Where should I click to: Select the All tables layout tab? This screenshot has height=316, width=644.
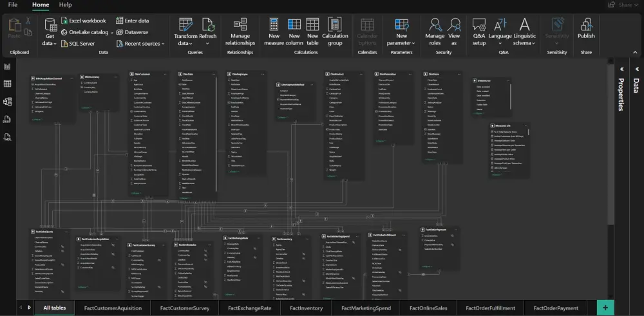click(x=54, y=308)
